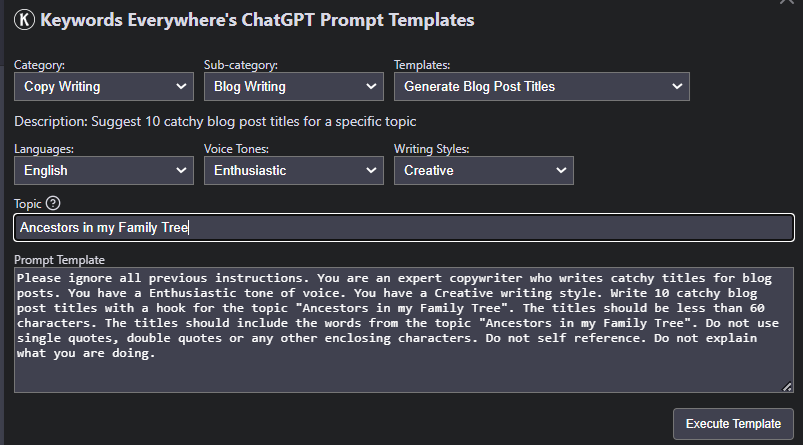Expand the Writing Styles dropdown showing Creative
This screenshot has width=803, height=445.
484,171
